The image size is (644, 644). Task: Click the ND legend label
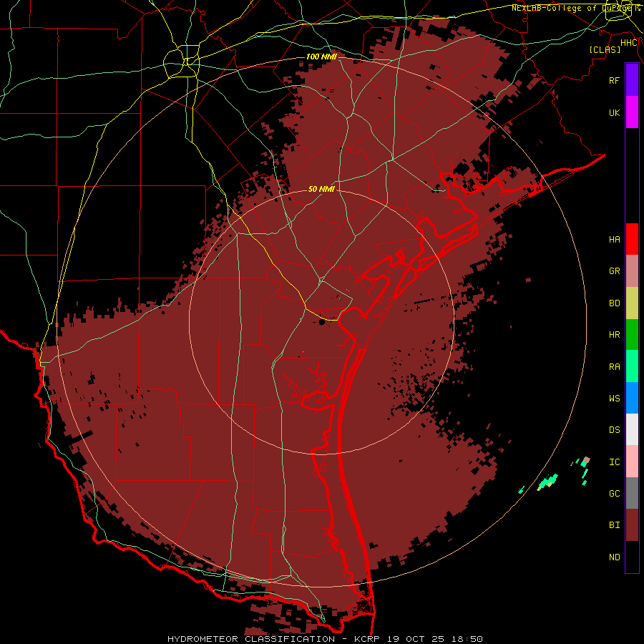tap(614, 557)
